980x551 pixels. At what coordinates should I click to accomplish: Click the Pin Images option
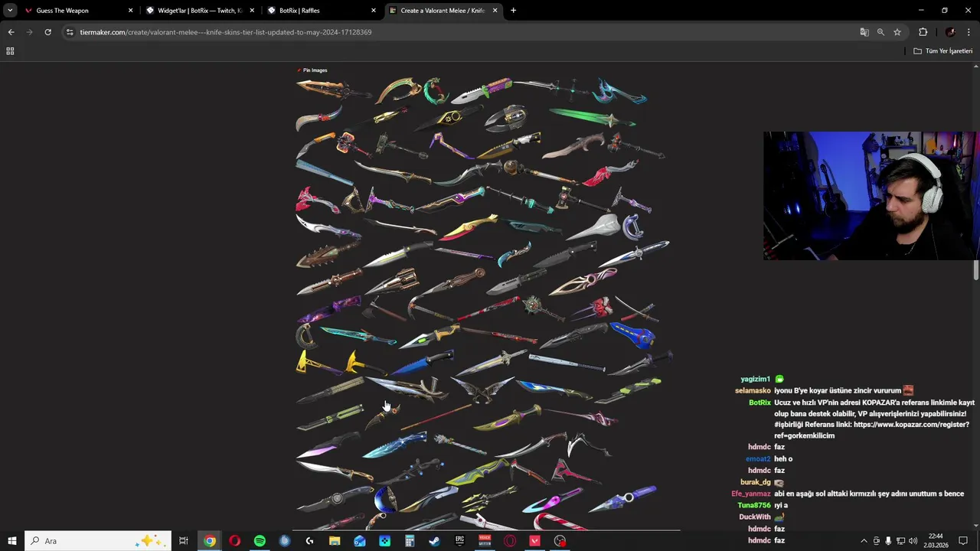point(312,70)
